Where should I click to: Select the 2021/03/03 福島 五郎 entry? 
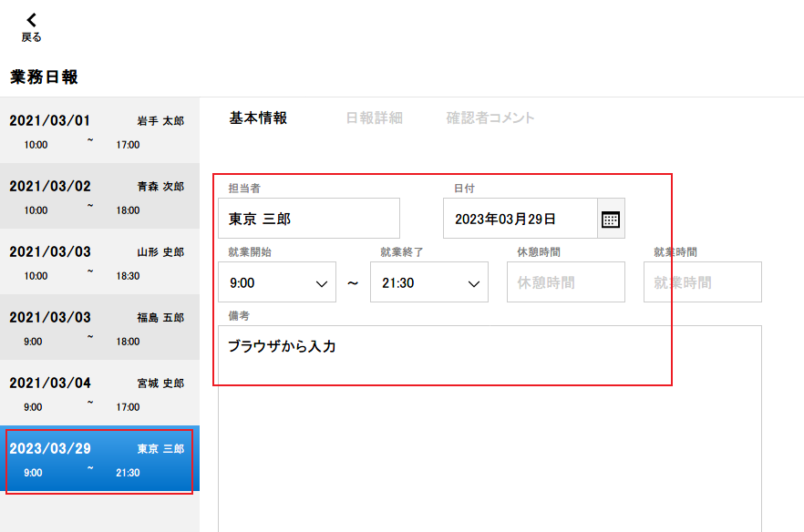coord(99,328)
